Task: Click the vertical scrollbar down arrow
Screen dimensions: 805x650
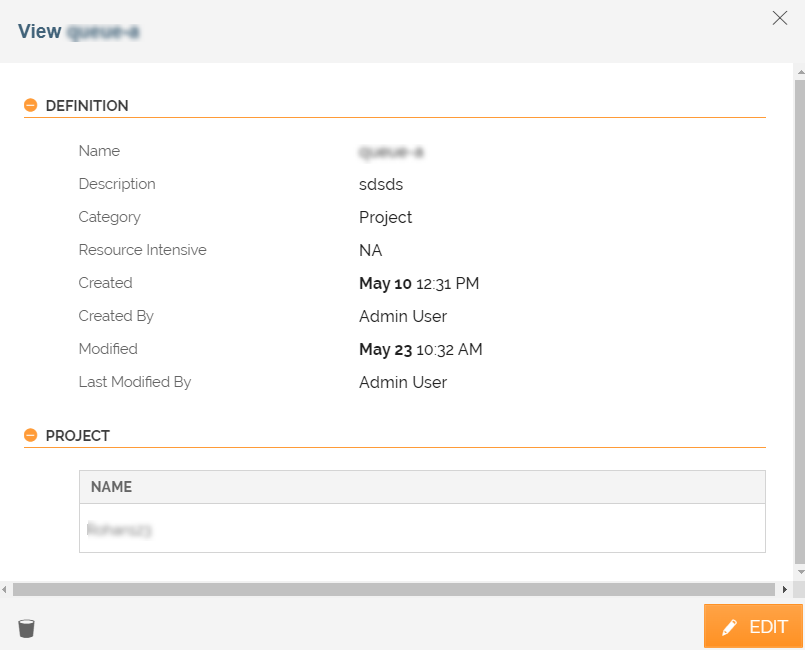Action: [799, 572]
